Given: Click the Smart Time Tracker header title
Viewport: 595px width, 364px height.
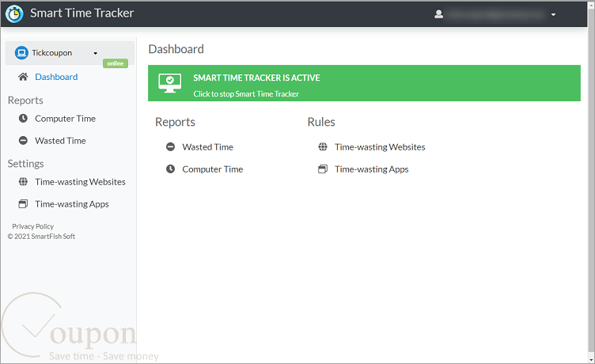Looking at the screenshot, I should [82, 13].
